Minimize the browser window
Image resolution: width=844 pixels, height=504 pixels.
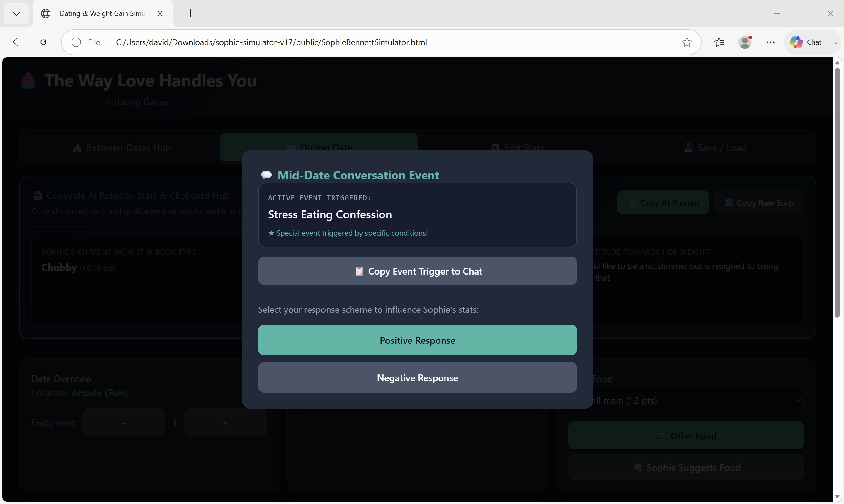(776, 13)
